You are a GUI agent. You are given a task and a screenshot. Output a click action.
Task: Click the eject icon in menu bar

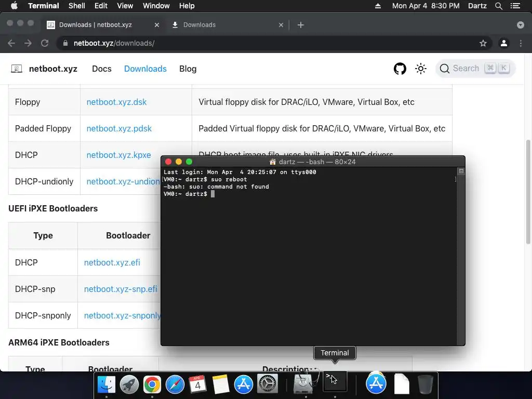378,6
